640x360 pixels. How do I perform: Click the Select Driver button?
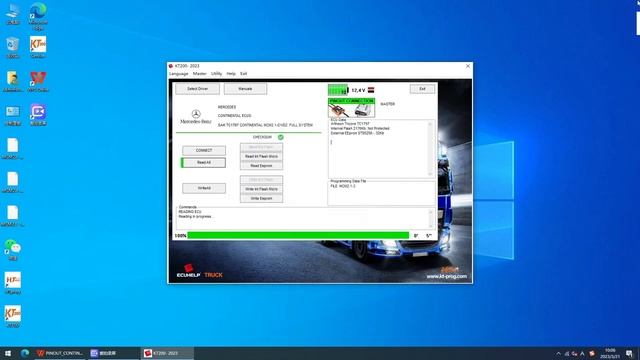(198, 89)
